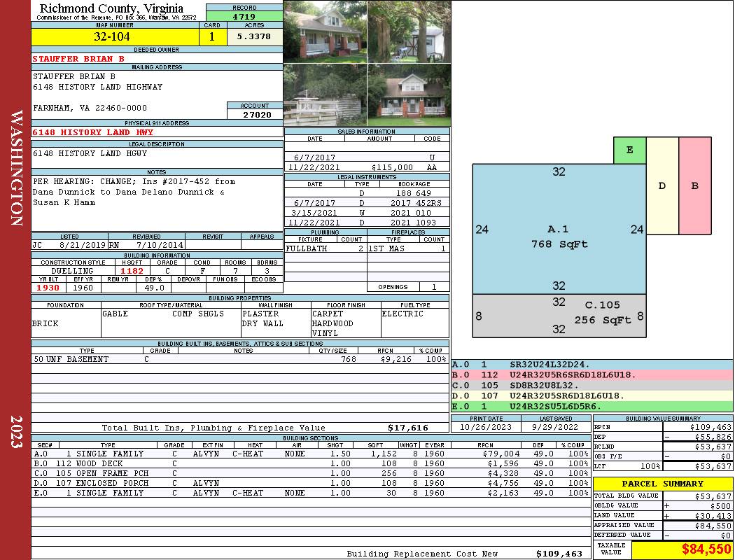Select the bottom-left deck photo
The height and width of the screenshot is (560, 735).
tap(325, 95)
